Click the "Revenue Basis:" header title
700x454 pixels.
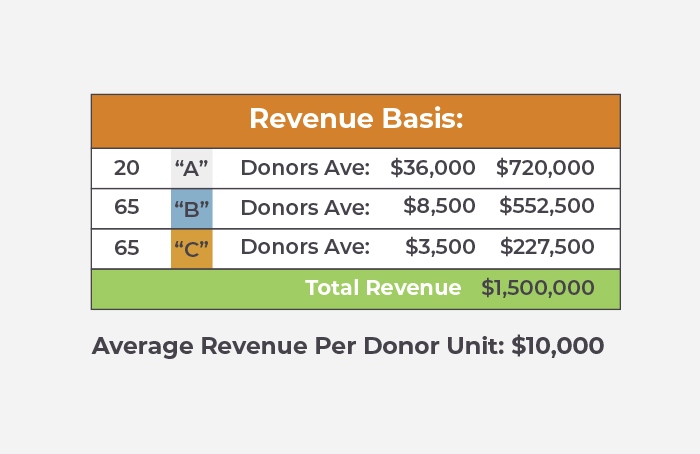click(x=356, y=119)
